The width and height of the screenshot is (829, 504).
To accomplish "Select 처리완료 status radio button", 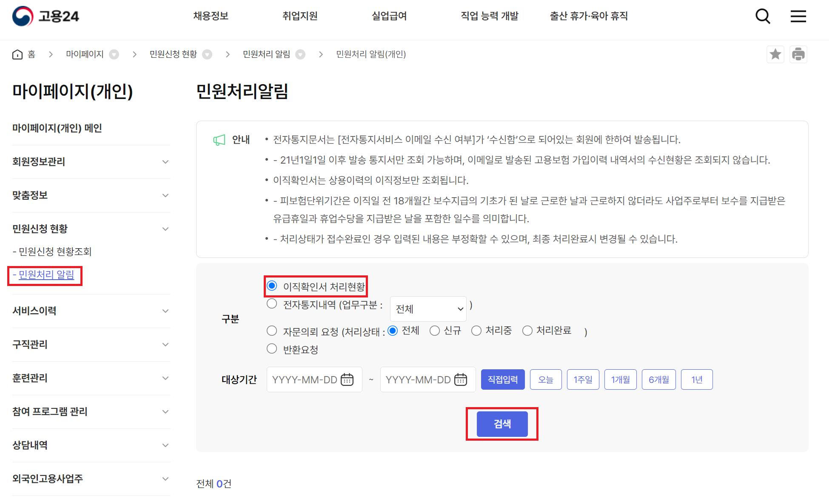I will 527,331.
